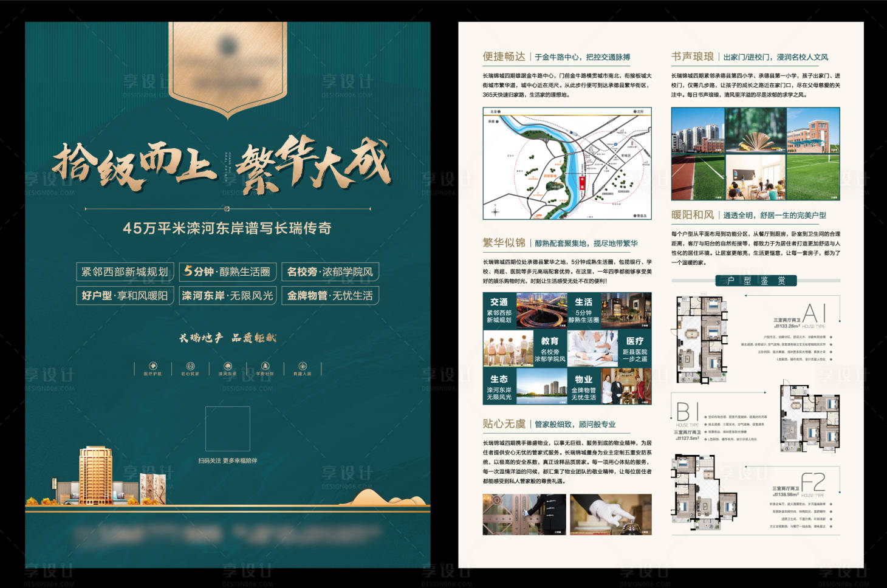
Task: Click the tag box 紧邻西部新城规划
Action: pos(125,272)
